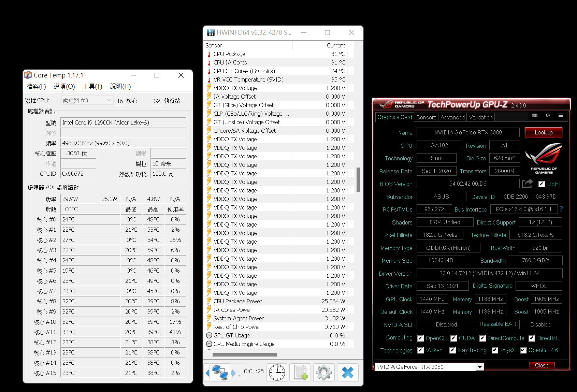Click the Core Temp frequency value 4980.01MHz
The height and width of the screenshot is (392, 577).
coord(123,143)
